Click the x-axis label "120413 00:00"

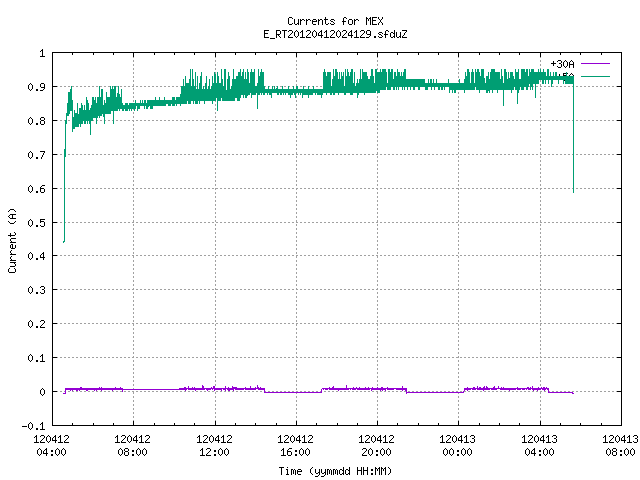click(x=457, y=445)
